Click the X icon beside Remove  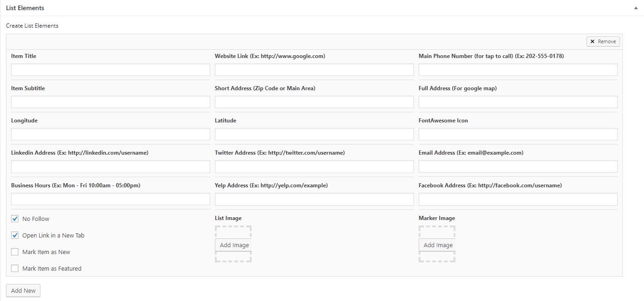click(x=592, y=41)
